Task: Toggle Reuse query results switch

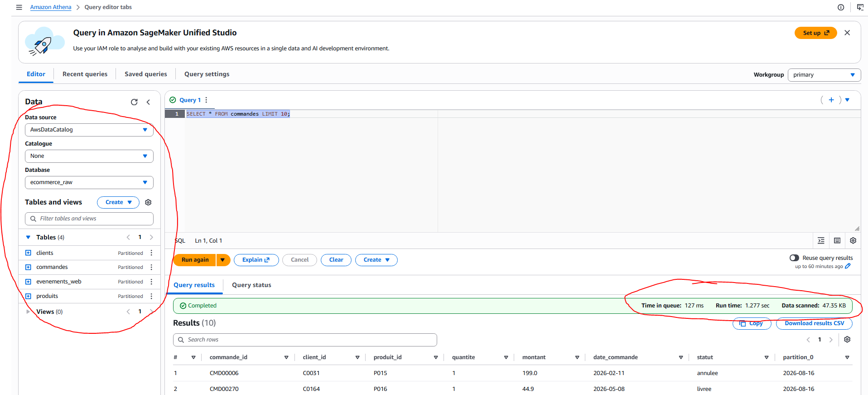Action: tap(794, 258)
